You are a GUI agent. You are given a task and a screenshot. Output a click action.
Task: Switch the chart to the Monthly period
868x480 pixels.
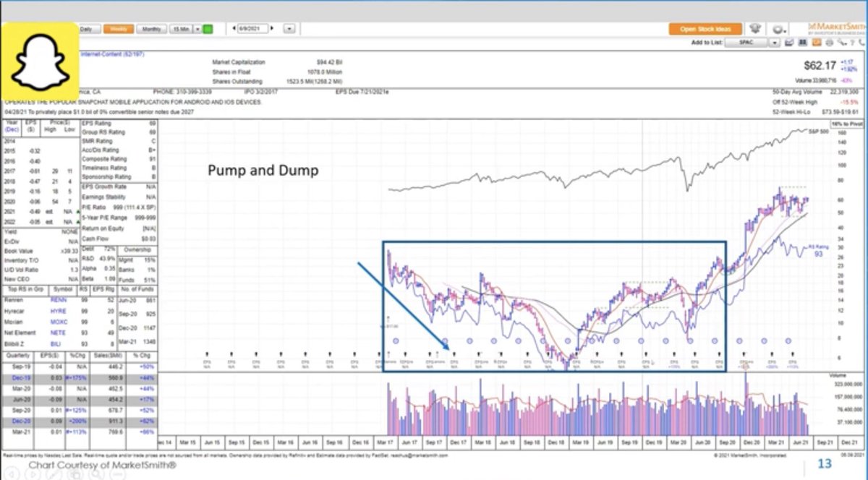pyautogui.click(x=151, y=29)
